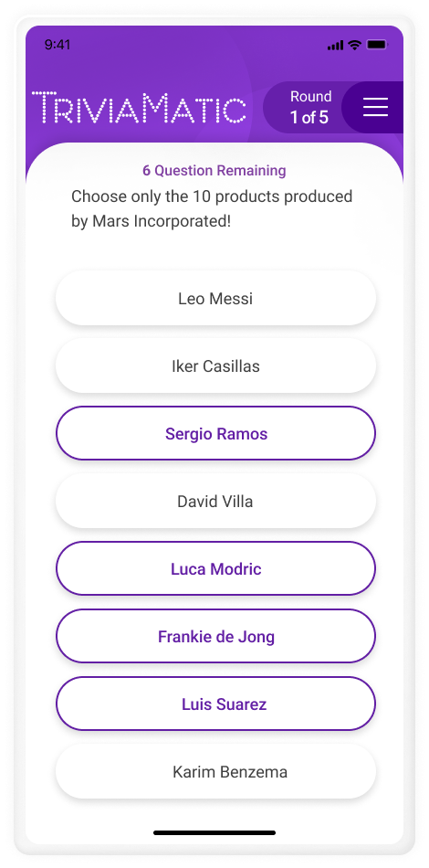Toggle off Frankie de Jong answer
Screen dimensions: 429x868
point(215,636)
